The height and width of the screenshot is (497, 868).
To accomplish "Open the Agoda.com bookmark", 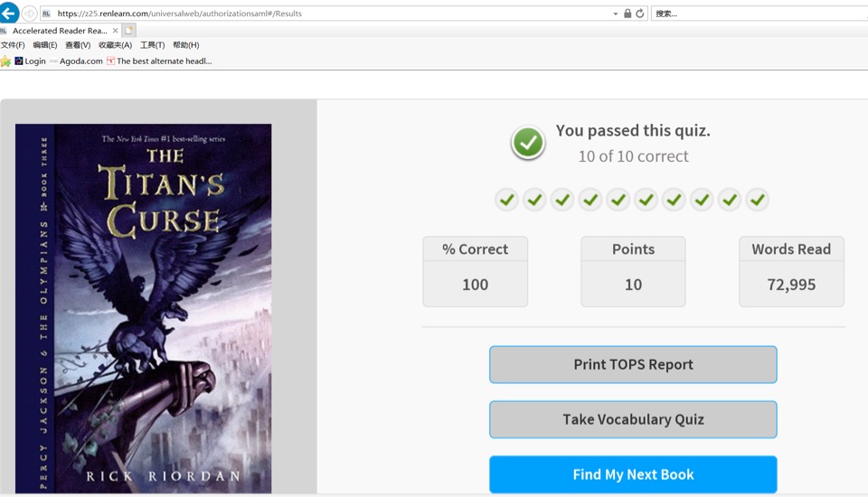I will coord(76,61).
